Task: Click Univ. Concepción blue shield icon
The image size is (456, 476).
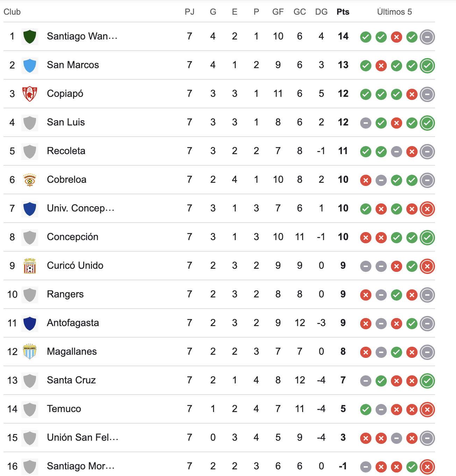Action: coord(30,209)
